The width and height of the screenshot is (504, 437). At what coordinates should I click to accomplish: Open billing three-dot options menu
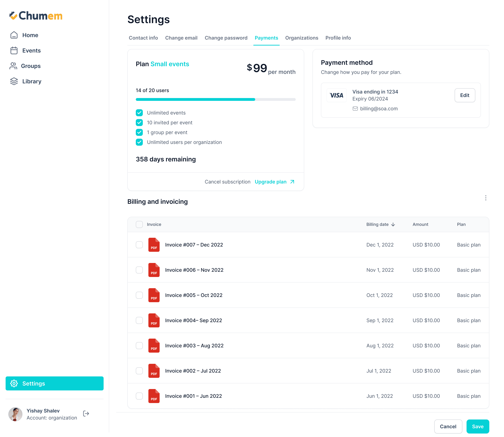pyautogui.click(x=485, y=198)
